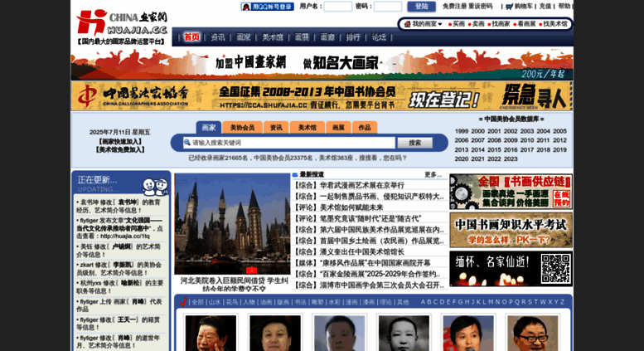This screenshot has width=644, height=351.
Task: Open the 帮助 help link
Action: click(x=564, y=6)
